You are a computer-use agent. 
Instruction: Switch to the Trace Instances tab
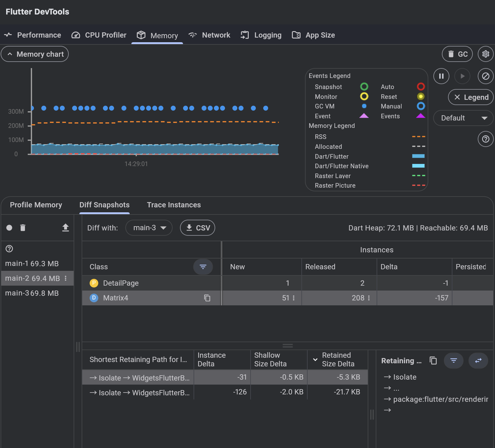click(x=174, y=205)
